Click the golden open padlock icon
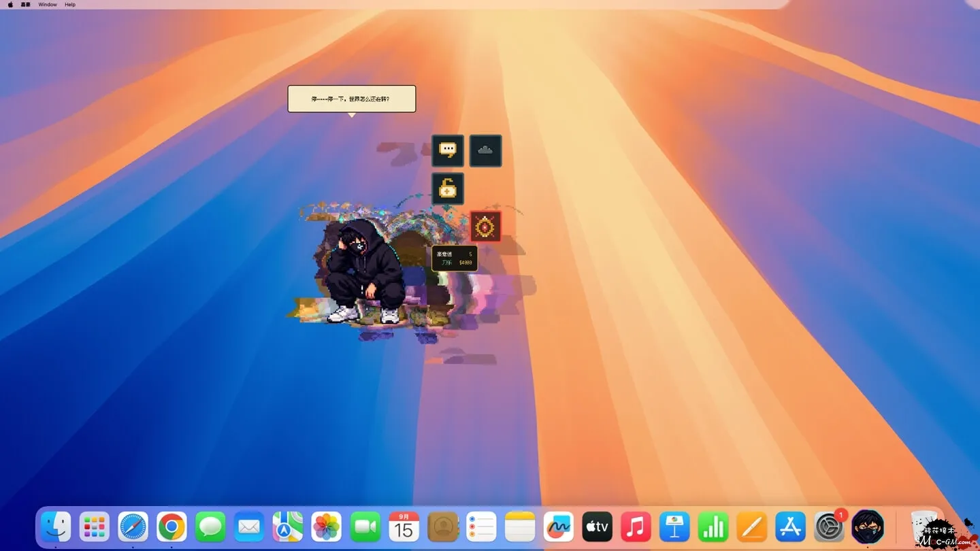The width and height of the screenshot is (980, 551). click(x=448, y=188)
